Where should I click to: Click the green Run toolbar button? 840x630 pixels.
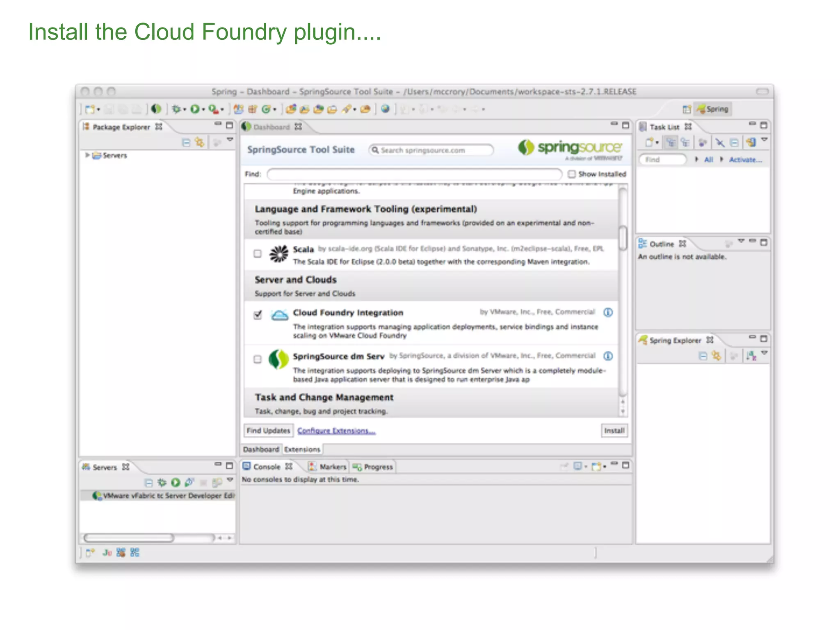(x=195, y=109)
